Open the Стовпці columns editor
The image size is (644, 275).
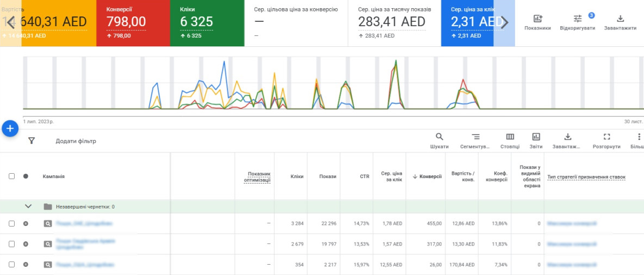pos(510,137)
